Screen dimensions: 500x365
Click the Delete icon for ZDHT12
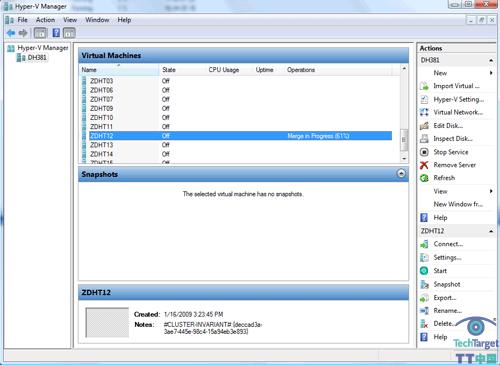tap(424, 324)
